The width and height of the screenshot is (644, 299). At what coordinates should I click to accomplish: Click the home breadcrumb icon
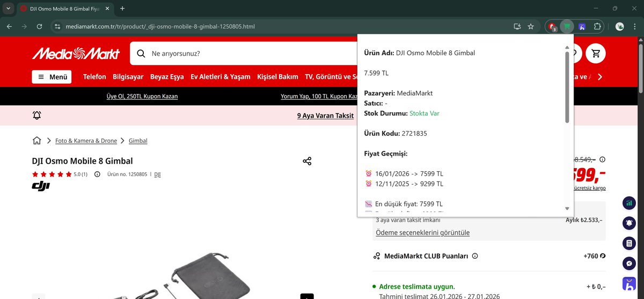click(x=36, y=141)
